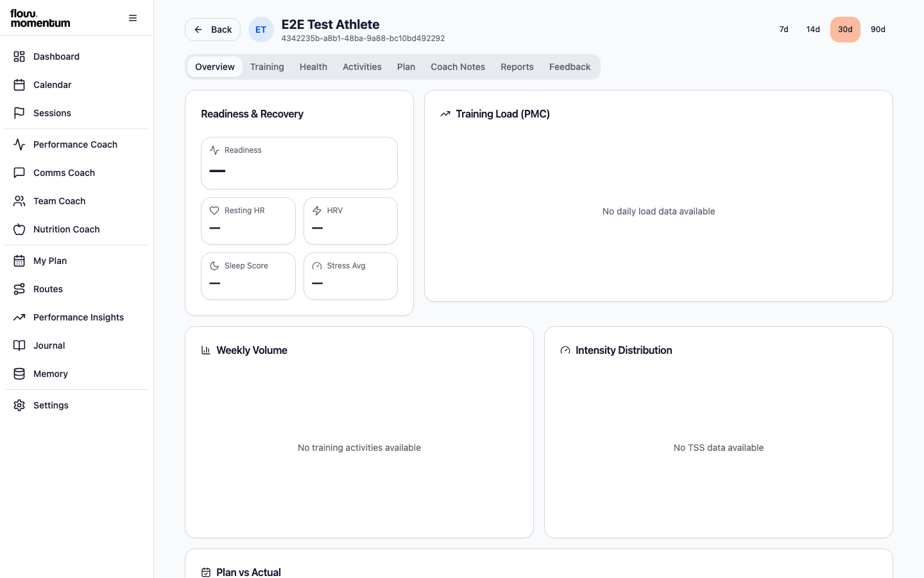Toggle the sidebar hamburger menu icon
Viewport: 924px width, 578px height.
coord(133,18)
